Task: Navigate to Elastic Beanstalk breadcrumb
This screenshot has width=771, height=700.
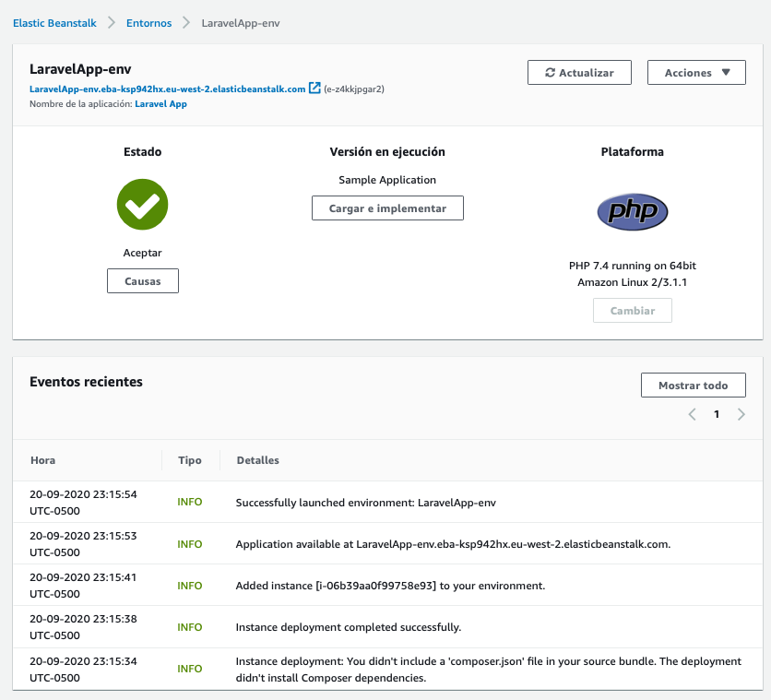Action: click(x=54, y=23)
